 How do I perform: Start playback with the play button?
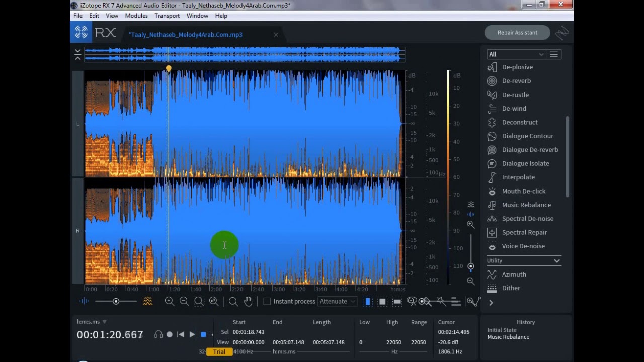(x=192, y=334)
